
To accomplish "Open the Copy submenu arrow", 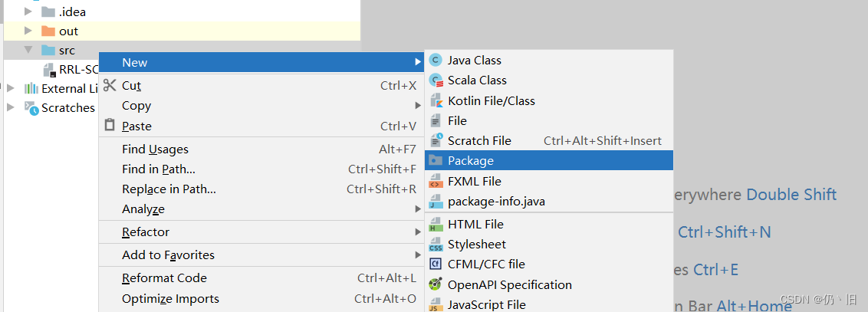I will pyautogui.click(x=418, y=105).
